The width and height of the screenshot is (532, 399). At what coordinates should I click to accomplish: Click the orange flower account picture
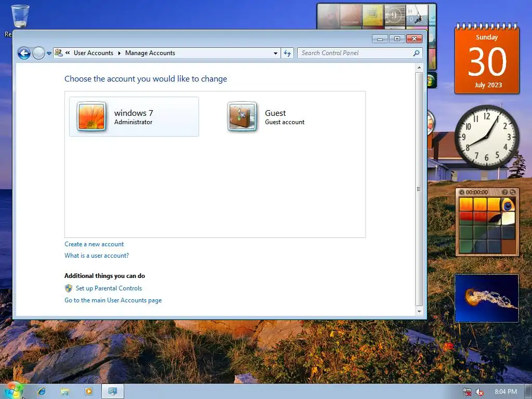(91, 116)
